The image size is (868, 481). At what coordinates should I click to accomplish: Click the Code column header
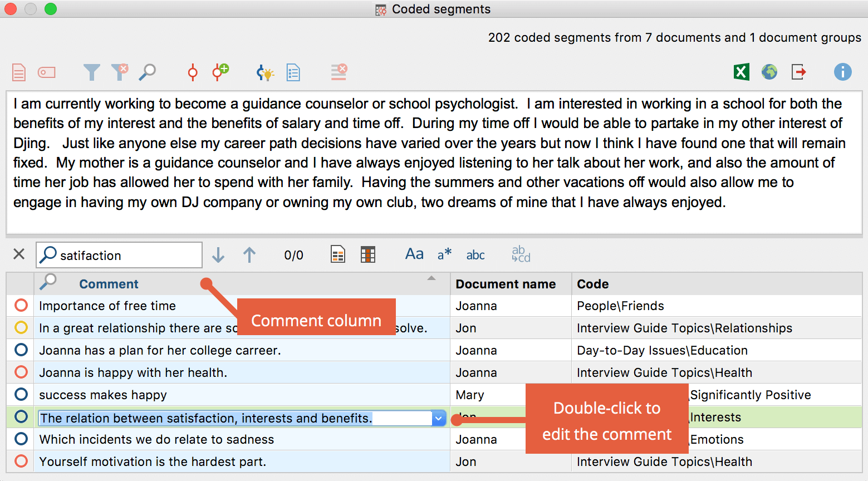coord(593,284)
